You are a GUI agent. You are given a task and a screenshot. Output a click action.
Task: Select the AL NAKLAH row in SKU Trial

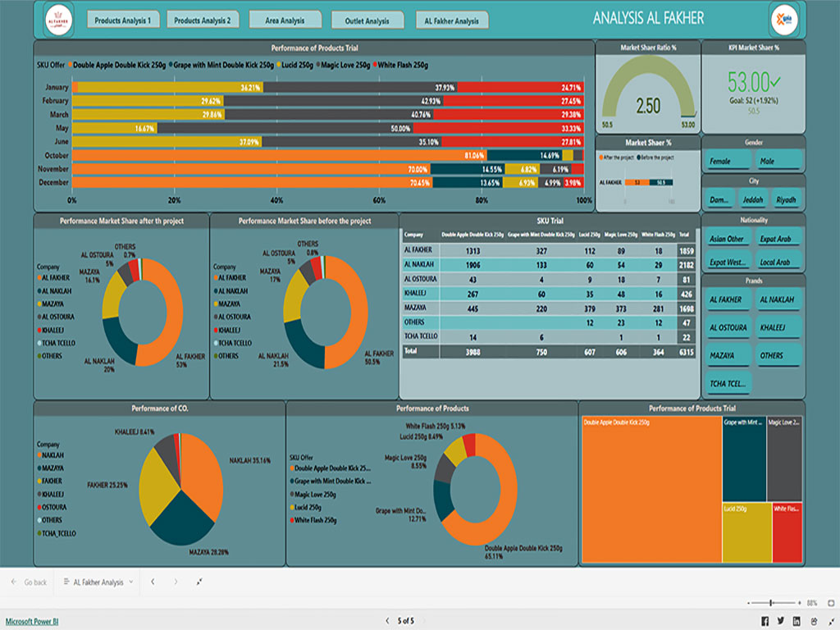[549, 265]
